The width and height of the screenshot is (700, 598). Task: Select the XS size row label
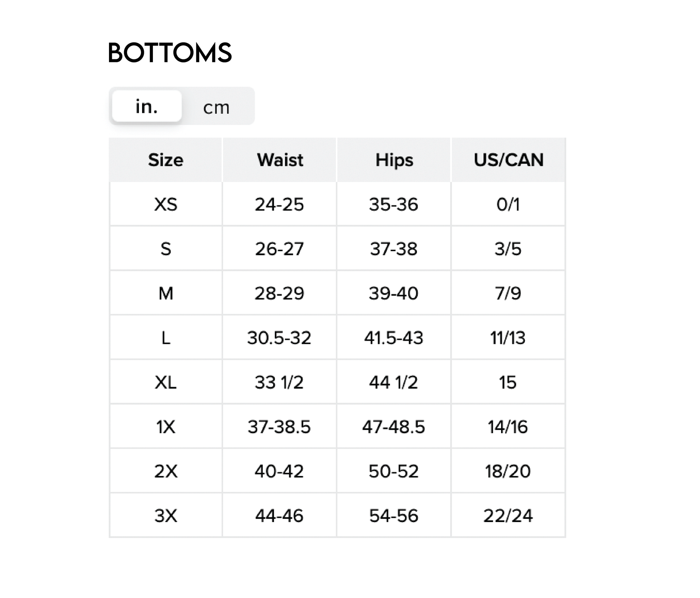click(x=166, y=204)
